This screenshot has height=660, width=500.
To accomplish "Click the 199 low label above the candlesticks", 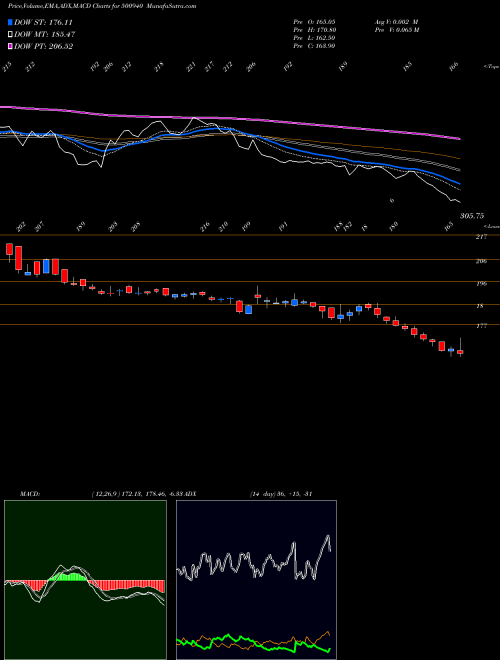I will [247, 226].
